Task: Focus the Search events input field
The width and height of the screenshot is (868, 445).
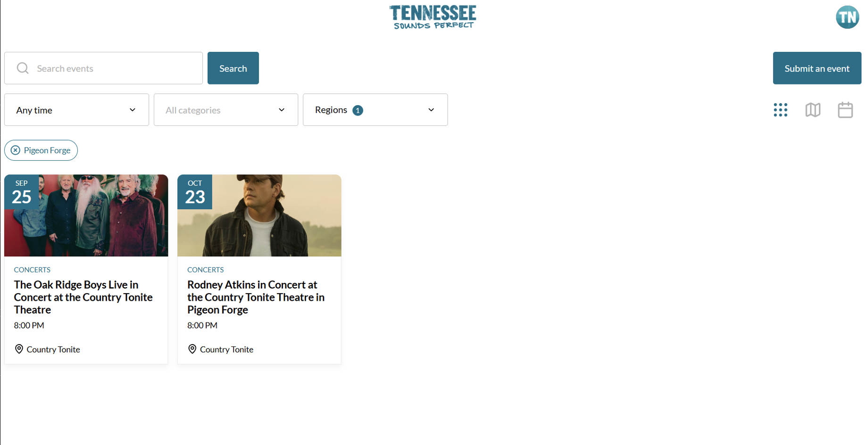Action: [103, 68]
